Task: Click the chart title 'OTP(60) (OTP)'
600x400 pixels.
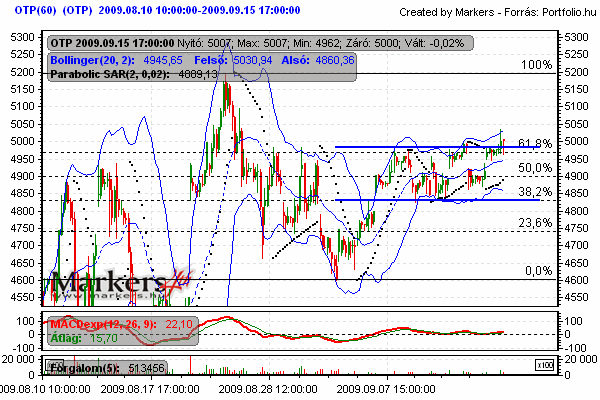Action: pyautogui.click(x=54, y=10)
